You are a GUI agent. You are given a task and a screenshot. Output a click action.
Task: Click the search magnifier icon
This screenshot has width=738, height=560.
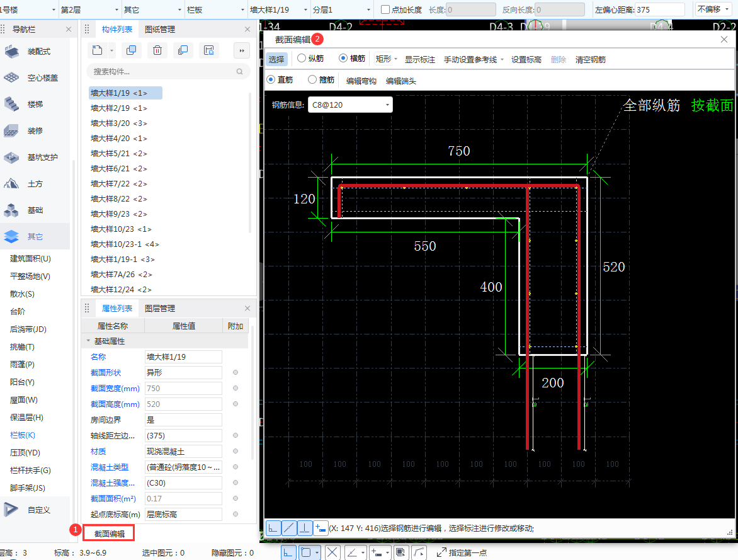[239, 72]
